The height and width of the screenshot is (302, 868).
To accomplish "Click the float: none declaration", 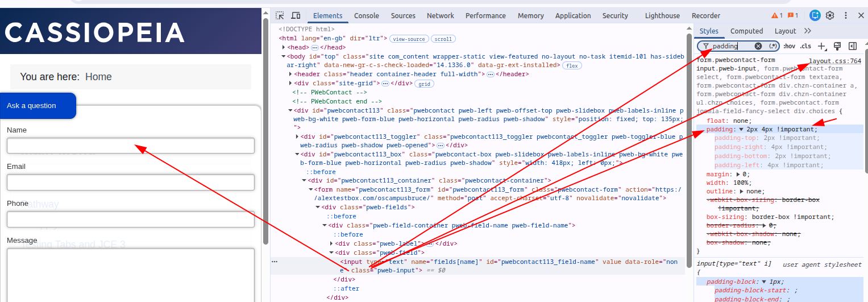I will point(729,121).
